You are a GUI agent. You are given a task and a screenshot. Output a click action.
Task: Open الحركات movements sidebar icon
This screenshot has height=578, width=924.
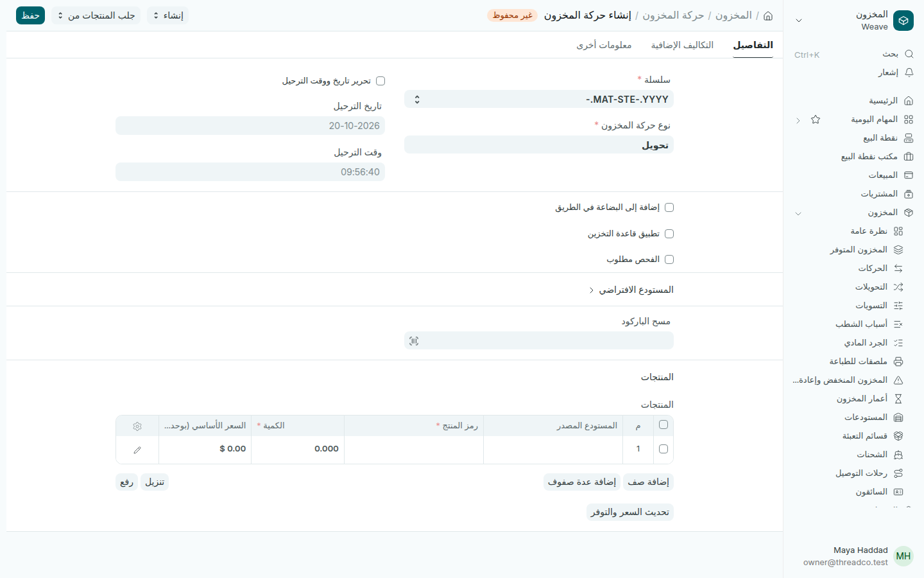point(898,268)
